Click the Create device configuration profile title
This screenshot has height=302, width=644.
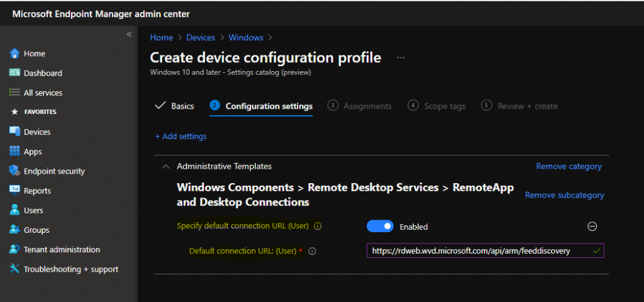[x=265, y=58]
